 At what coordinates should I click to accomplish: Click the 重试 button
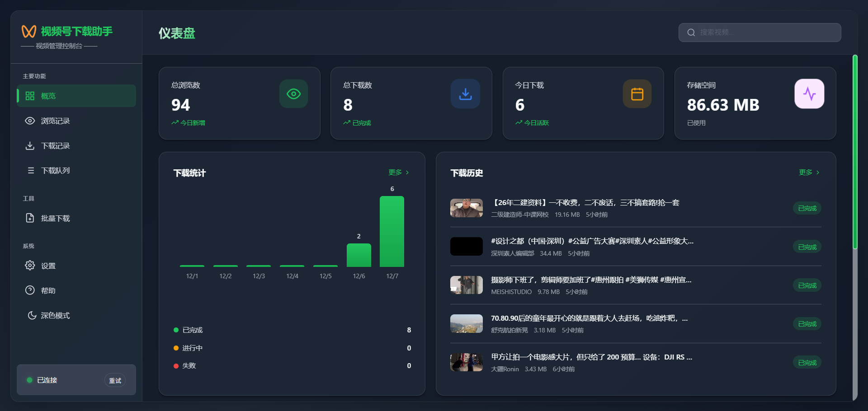click(115, 380)
